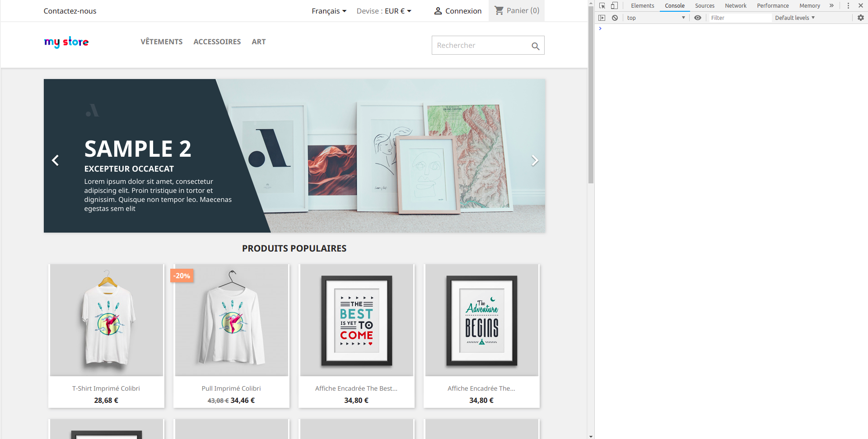This screenshot has height=439, width=868.
Task: Show more DevTools tabs chevron
Action: tap(831, 6)
